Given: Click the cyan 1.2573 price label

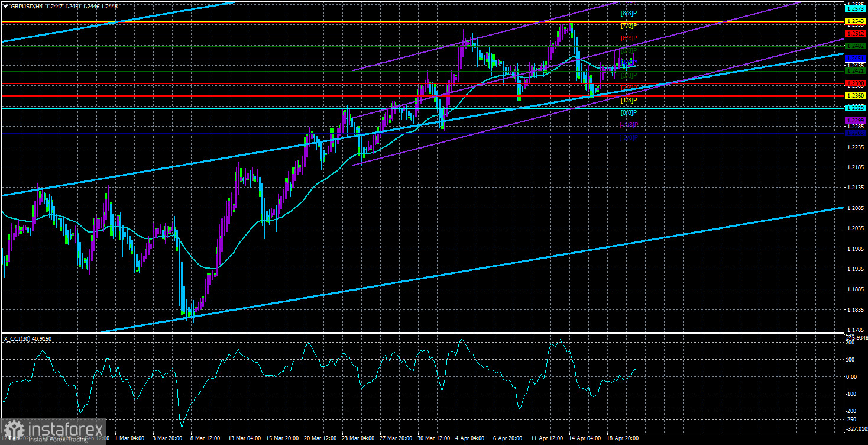Looking at the screenshot, I should tap(856, 9).
